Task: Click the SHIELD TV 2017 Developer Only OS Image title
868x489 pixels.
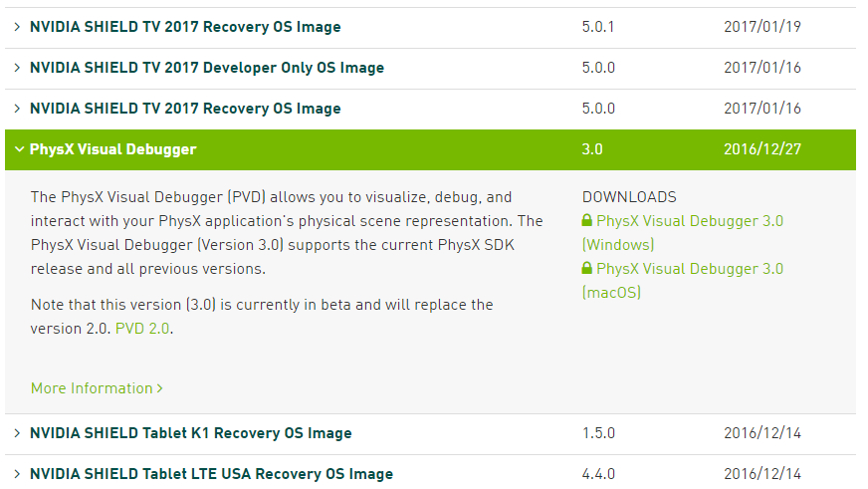Action: click(206, 68)
